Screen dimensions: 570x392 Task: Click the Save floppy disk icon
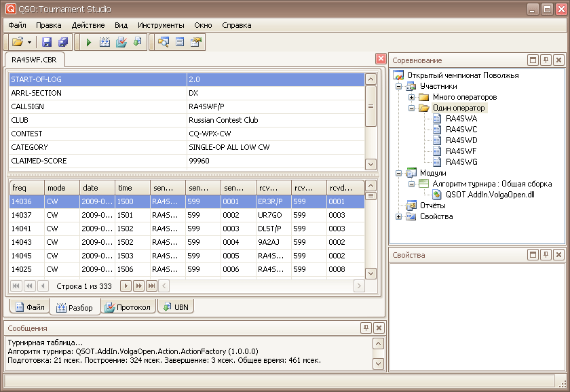pyautogui.click(x=47, y=42)
